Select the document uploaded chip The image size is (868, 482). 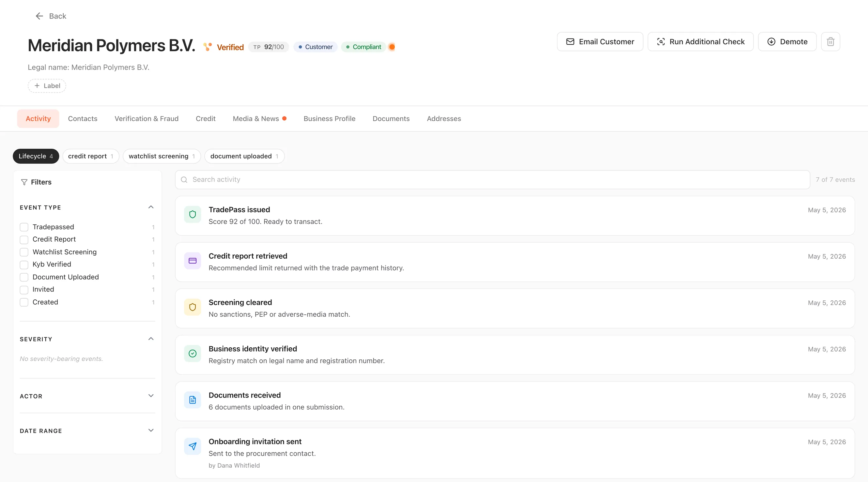point(244,156)
